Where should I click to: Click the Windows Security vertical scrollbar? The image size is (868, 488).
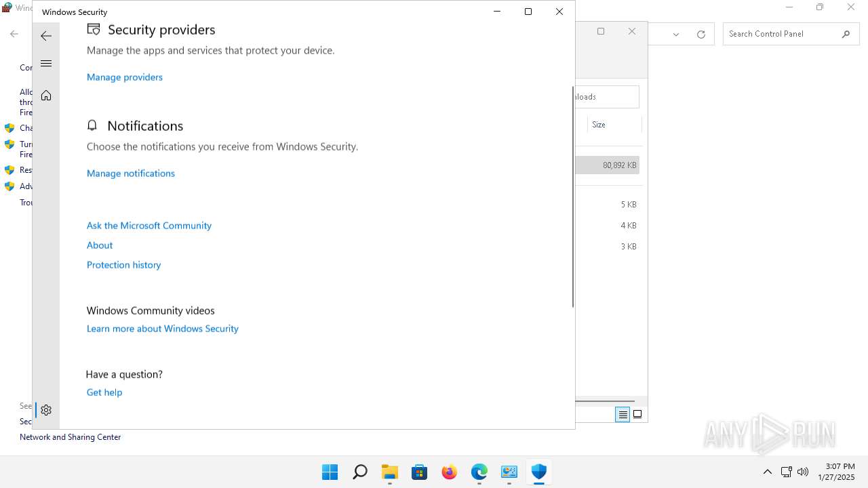tap(573, 197)
